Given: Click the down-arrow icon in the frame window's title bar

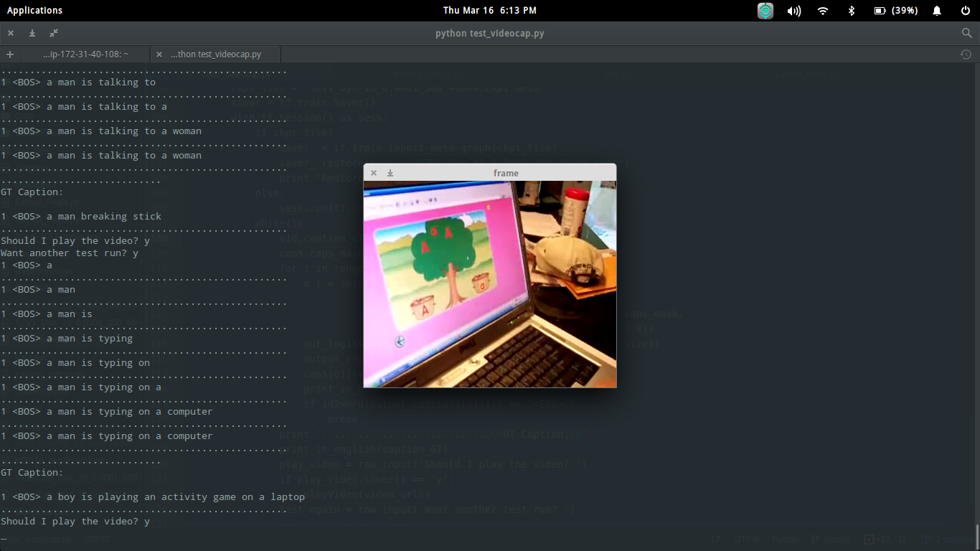Looking at the screenshot, I should 390,173.
